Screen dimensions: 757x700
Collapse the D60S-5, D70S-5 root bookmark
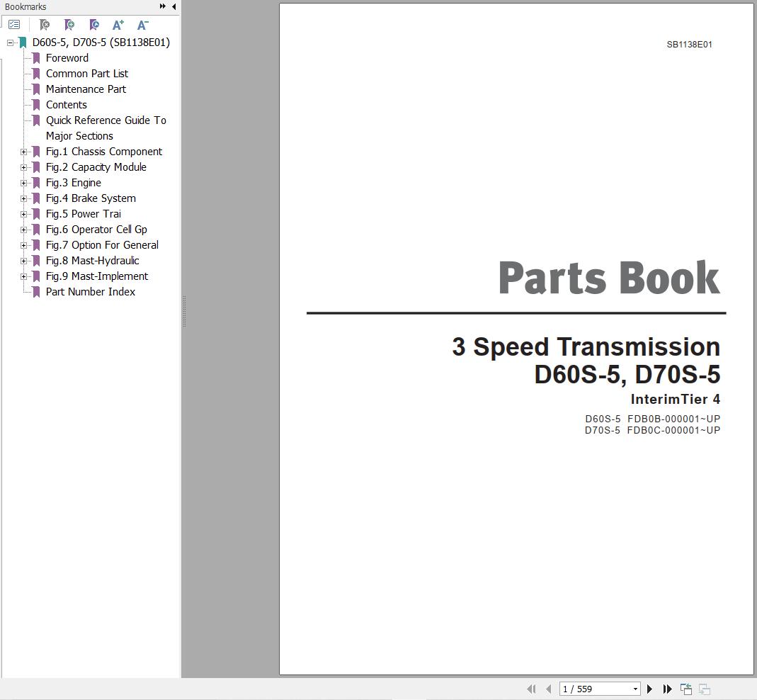pos(10,43)
